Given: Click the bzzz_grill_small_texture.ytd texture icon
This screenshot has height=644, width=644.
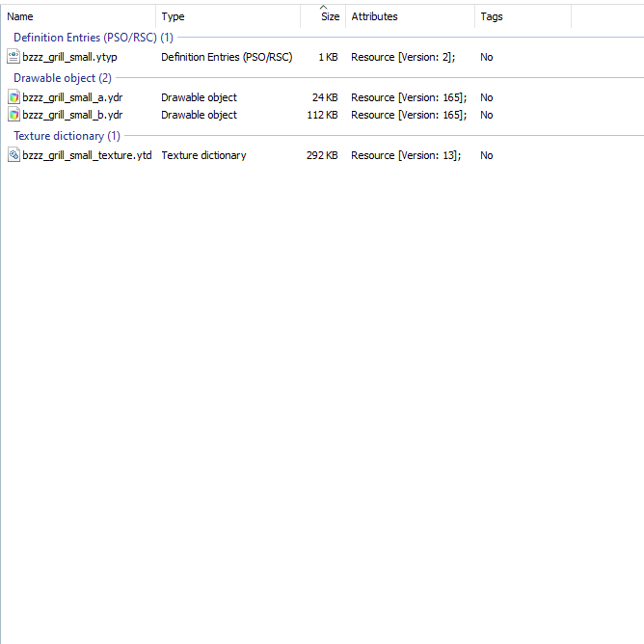Looking at the screenshot, I should (13, 155).
